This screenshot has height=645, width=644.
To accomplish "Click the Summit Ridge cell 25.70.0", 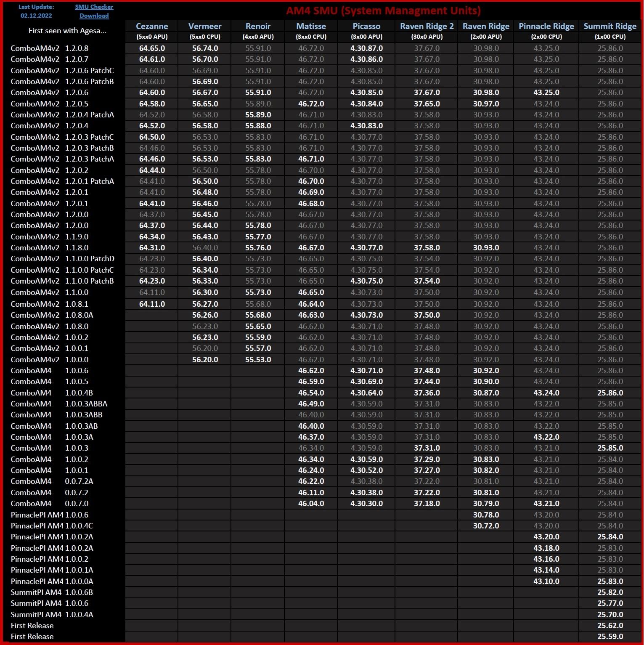I will click(x=610, y=614).
